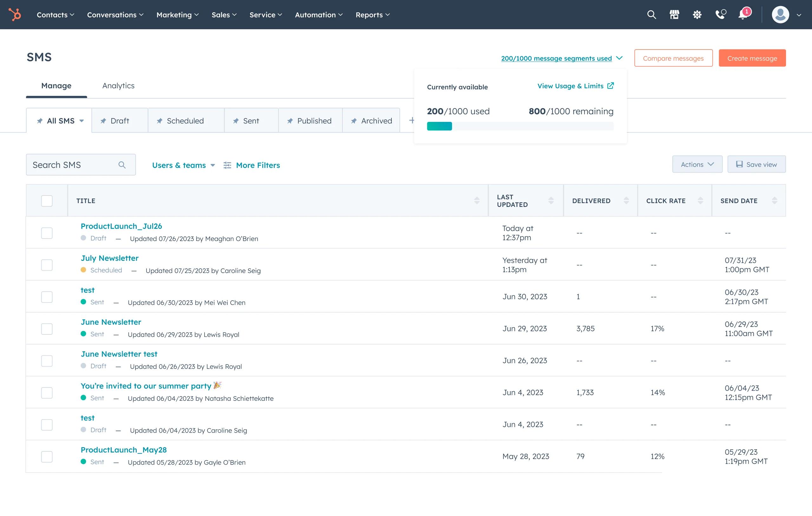Click the Save view floppy disk icon
Image resolution: width=812 pixels, height=516 pixels.
point(739,164)
